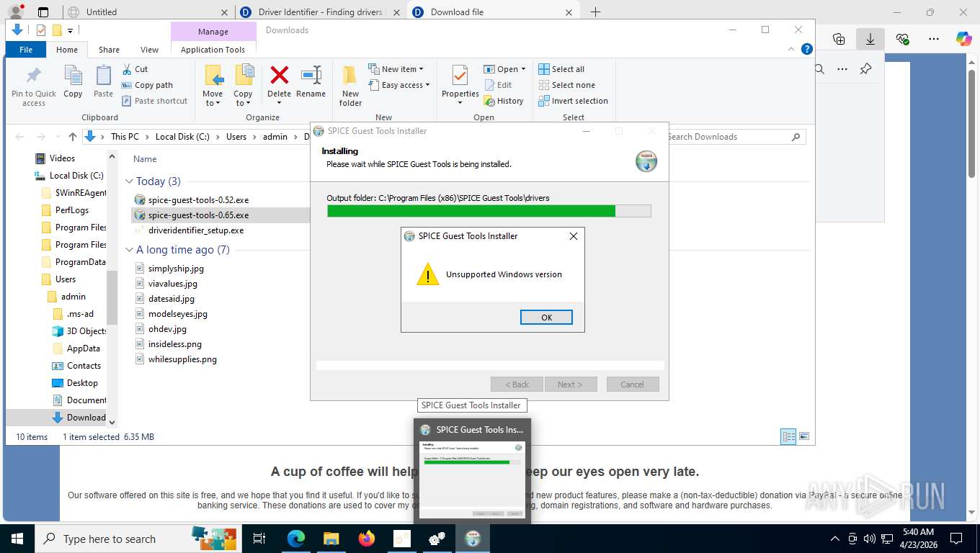Switch to the Home ribbon tab
This screenshot has height=553, width=980.
[67, 50]
